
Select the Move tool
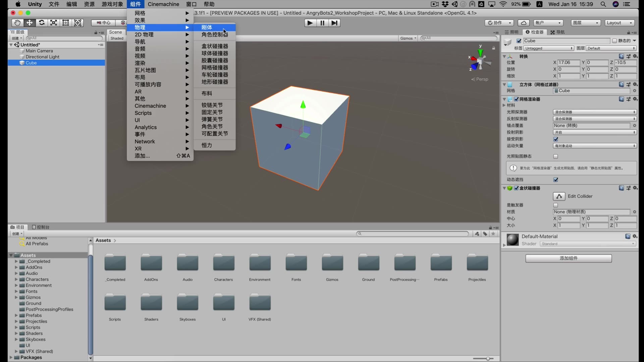[30, 23]
